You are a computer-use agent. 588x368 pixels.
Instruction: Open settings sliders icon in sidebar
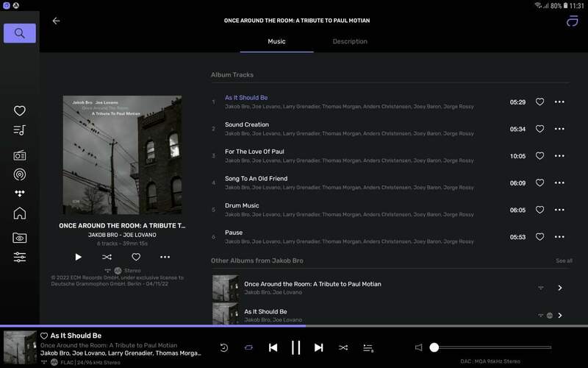20,257
